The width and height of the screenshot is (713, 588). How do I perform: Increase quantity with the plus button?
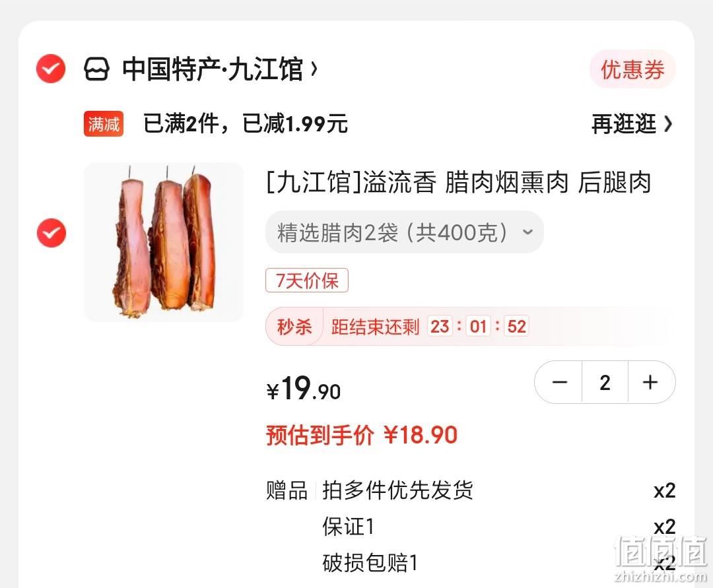click(651, 382)
